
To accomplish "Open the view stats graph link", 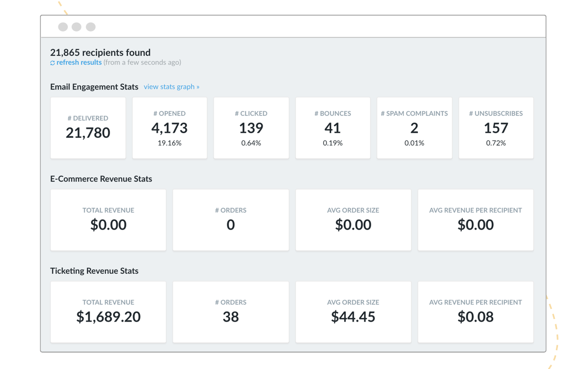I will pyautogui.click(x=172, y=87).
